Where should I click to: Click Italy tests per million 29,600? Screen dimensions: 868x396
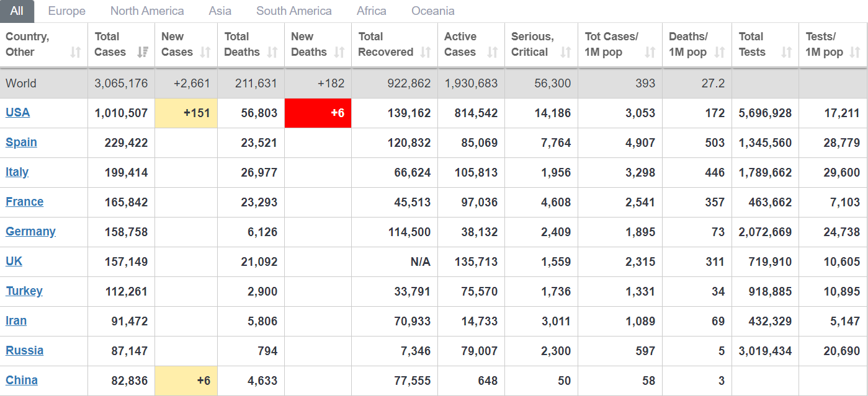click(842, 172)
